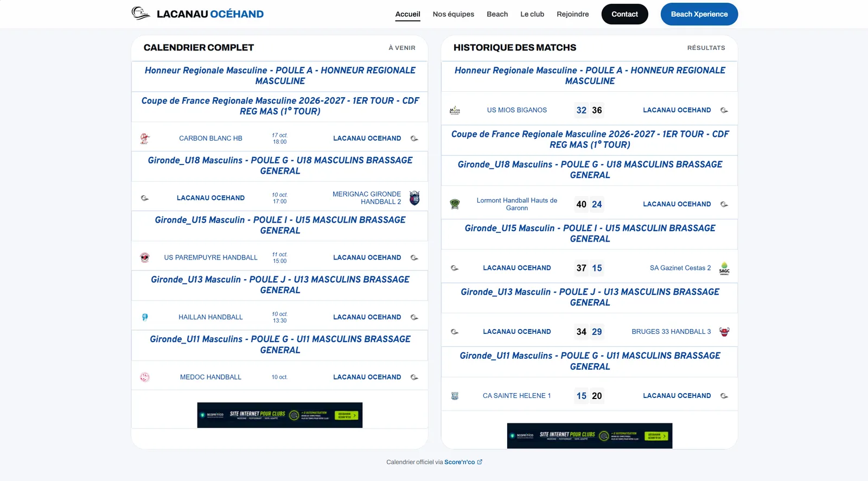Click the 11 oct. 15:00 match date

tap(279, 258)
